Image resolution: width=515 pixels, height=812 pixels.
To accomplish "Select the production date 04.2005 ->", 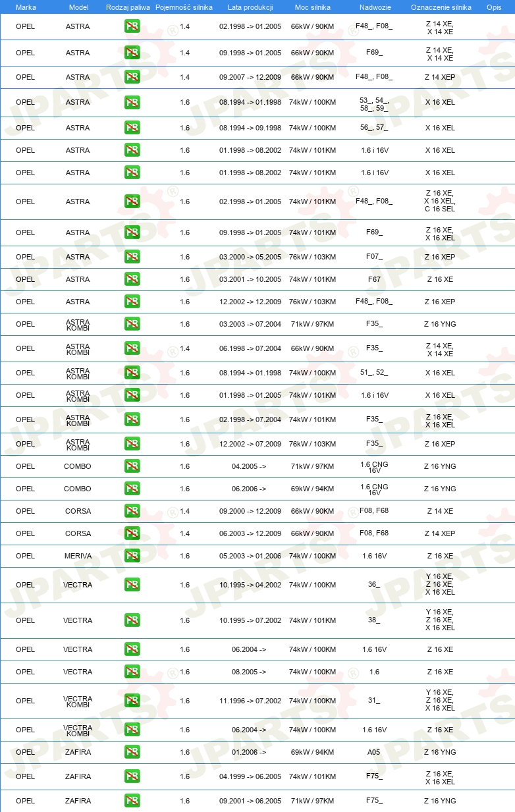I will click(x=249, y=466).
